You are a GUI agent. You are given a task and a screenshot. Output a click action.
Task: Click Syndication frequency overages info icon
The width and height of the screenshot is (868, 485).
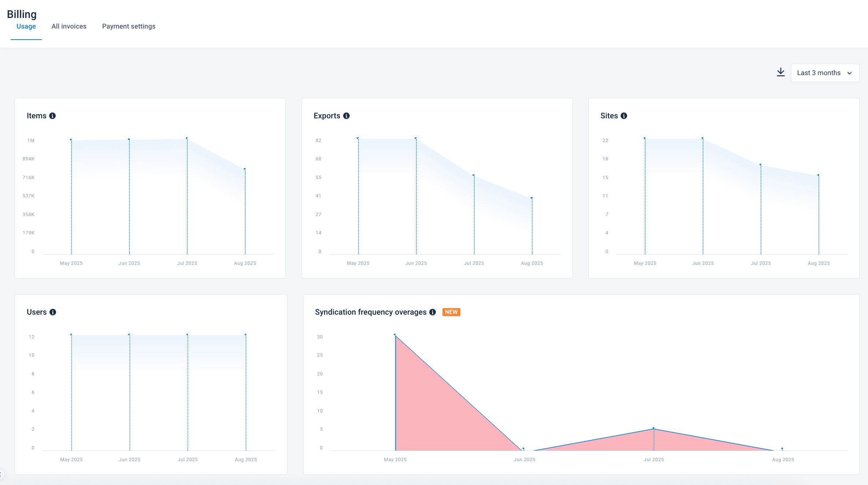point(433,312)
